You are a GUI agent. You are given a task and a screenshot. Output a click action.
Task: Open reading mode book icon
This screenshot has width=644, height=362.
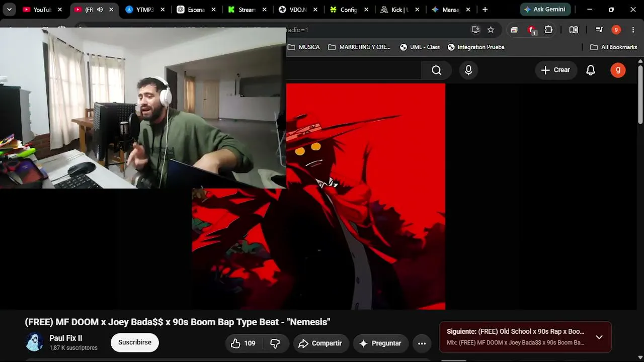[x=574, y=30]
